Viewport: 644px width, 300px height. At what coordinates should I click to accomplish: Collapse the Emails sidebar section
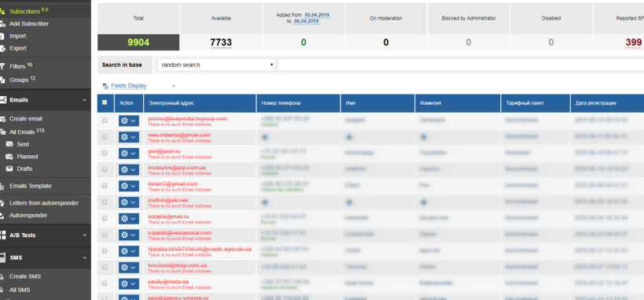click(x=85, y=100)
